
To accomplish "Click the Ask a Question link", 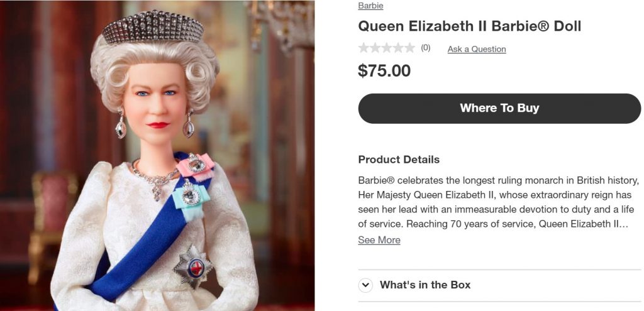I will 477,49.
